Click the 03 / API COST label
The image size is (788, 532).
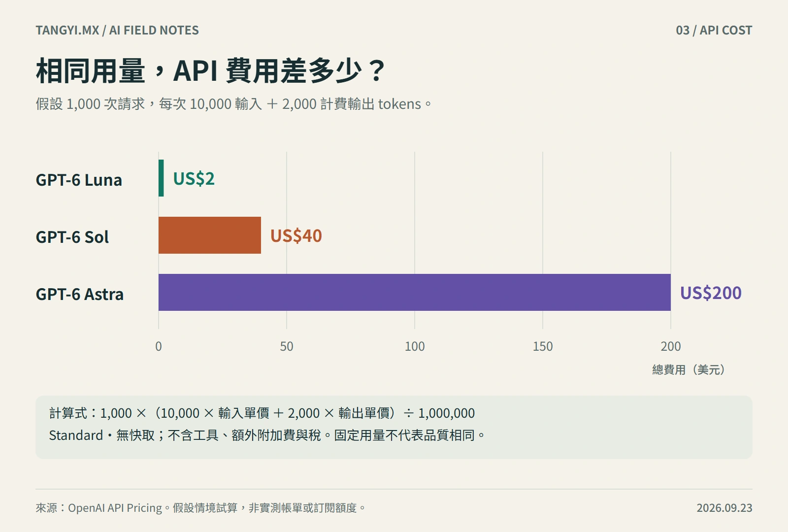[714, 31]
